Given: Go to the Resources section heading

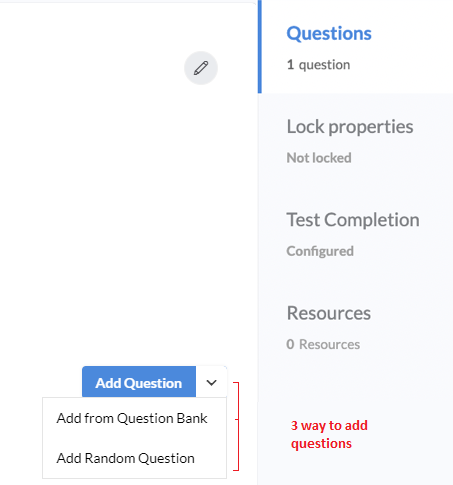Looking at the screenshot, I should [329, 313].
